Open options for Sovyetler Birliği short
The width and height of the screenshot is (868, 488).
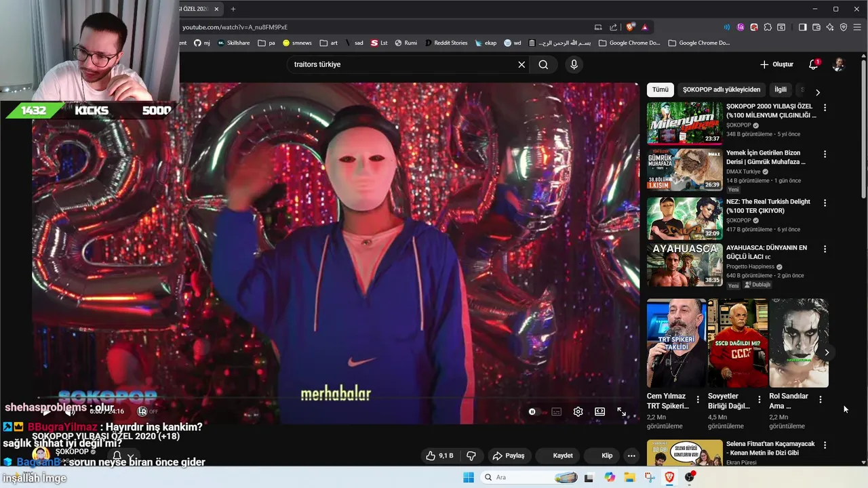tap(759, 400)
